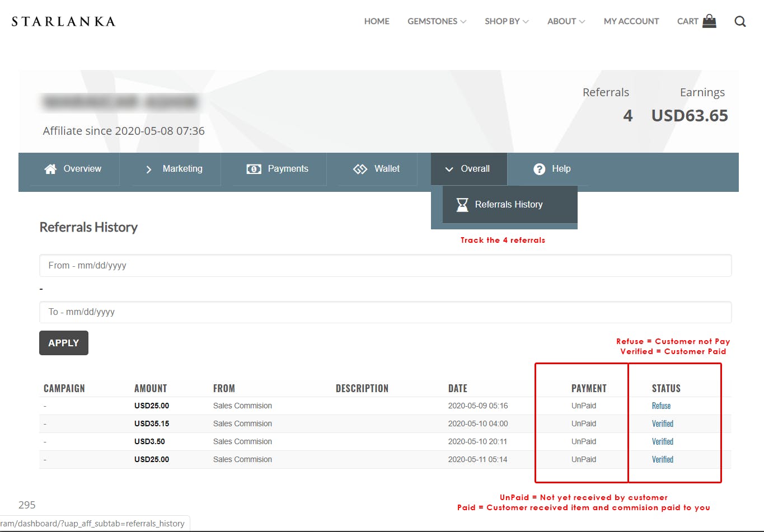The image size is (764, 532).
Task: Click the STARLANKA logo
Action: point(63,22)
